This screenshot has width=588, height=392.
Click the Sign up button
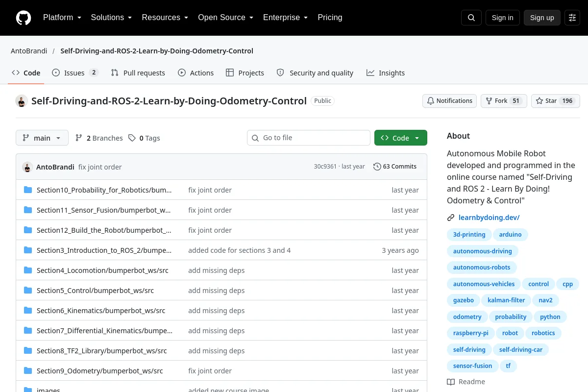pos(542,18)
